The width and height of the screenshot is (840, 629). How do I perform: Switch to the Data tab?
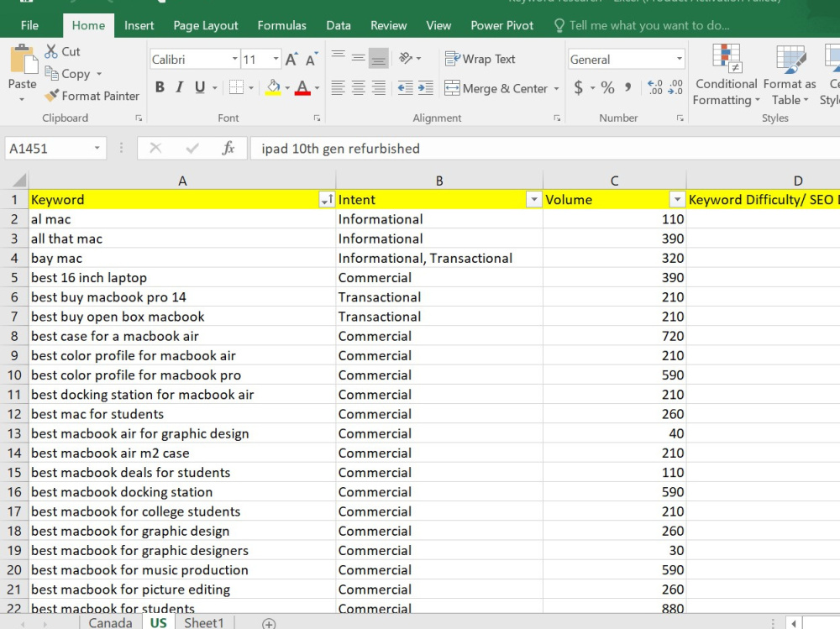pyautogui.click(x=339, y=25)
